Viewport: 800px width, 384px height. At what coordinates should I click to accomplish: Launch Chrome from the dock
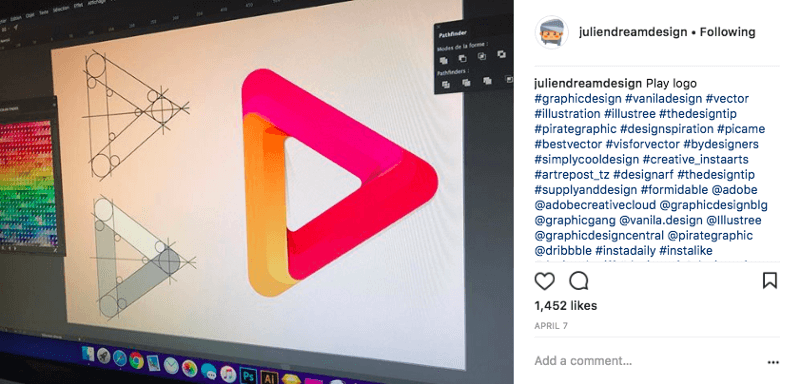click(136, 361)
